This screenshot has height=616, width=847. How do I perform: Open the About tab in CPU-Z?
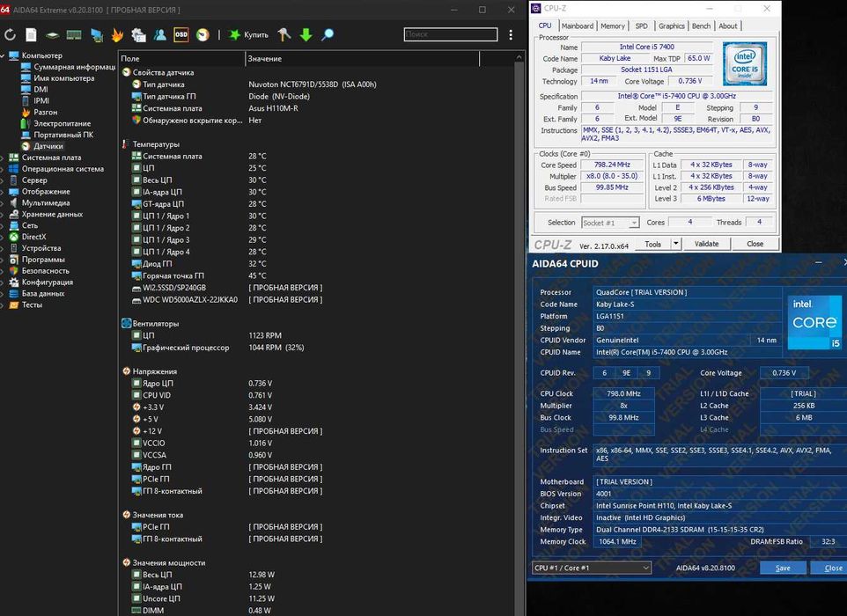pos(727,26)
